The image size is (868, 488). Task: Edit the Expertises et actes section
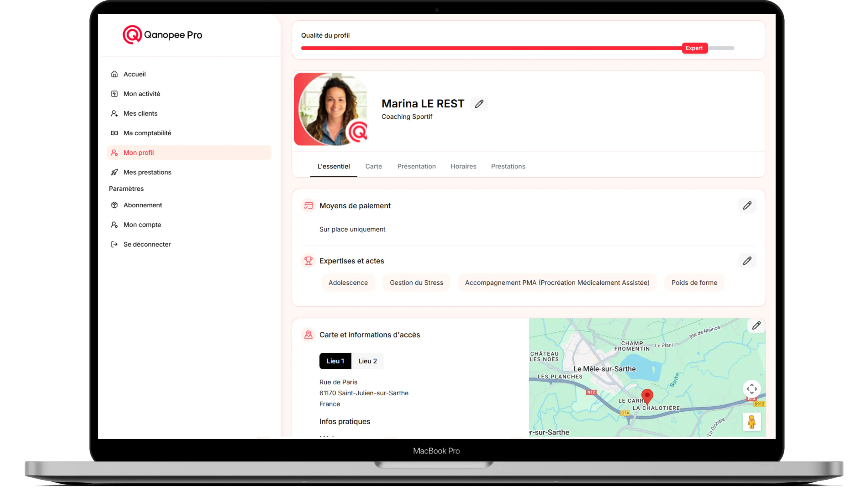click(x=747, y=261)
